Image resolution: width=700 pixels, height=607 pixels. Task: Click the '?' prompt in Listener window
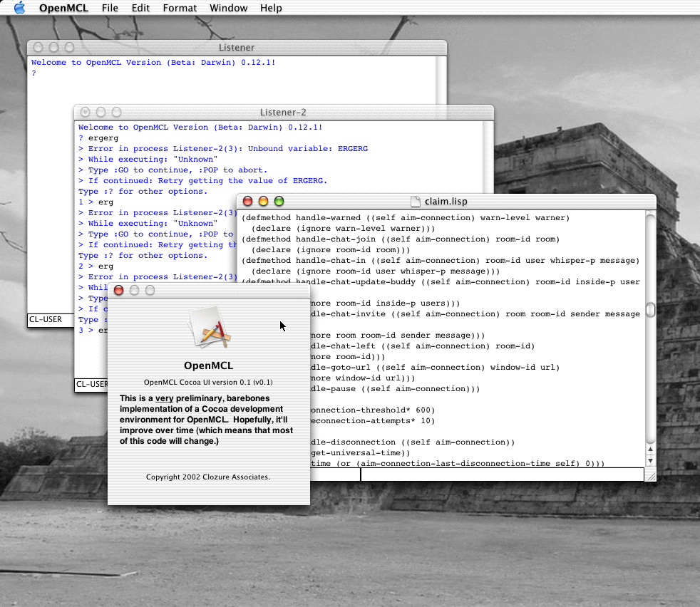(34, 73)
